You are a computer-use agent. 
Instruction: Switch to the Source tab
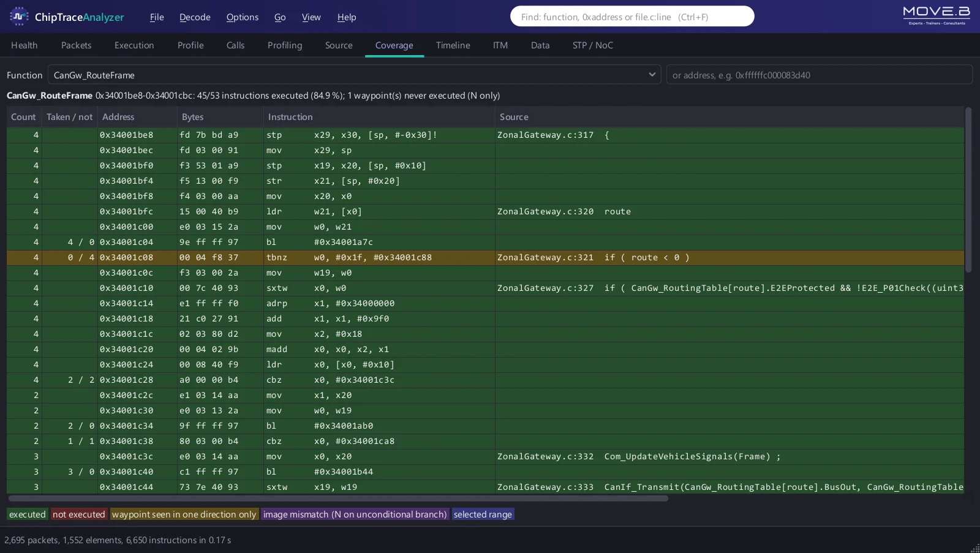[x=339, y=45]
